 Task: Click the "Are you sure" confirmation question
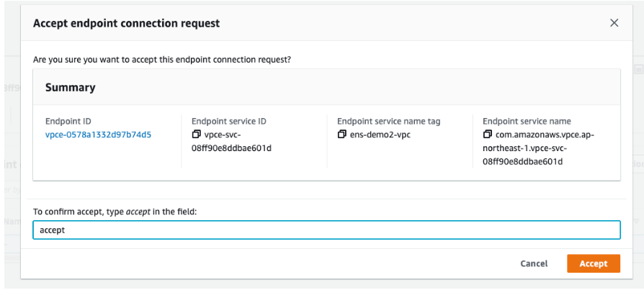click(x=162, y=59)
